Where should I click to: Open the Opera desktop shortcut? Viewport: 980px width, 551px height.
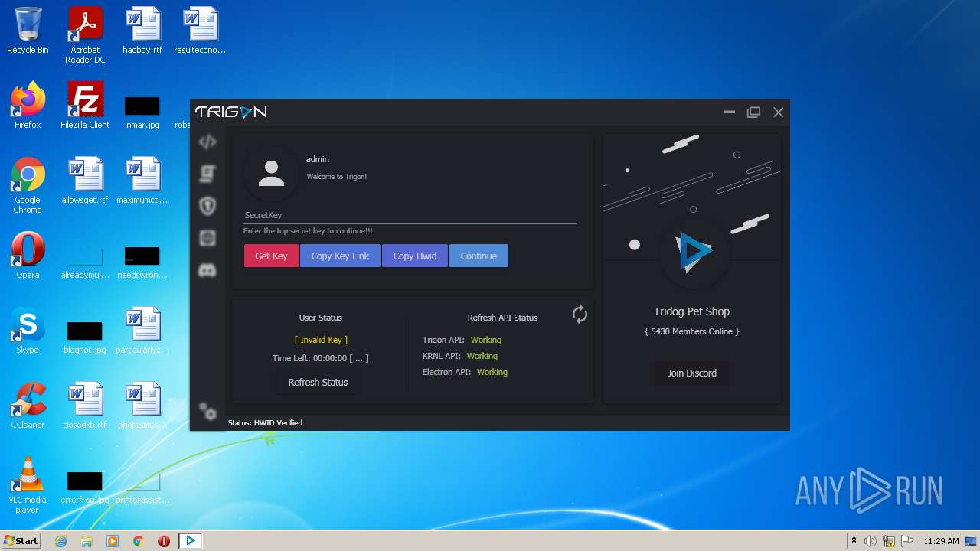click(x=28, y=256)
